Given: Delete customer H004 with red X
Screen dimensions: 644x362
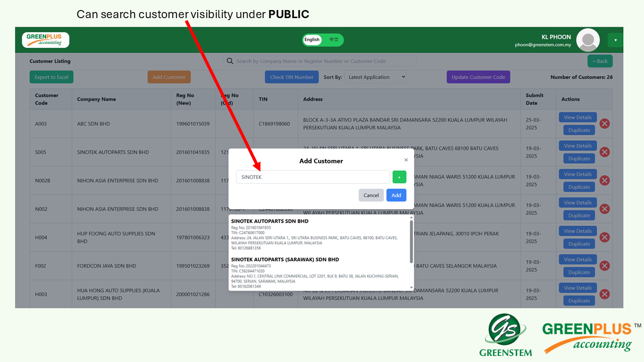Looking at the screenshot, I should coord(605,237).
